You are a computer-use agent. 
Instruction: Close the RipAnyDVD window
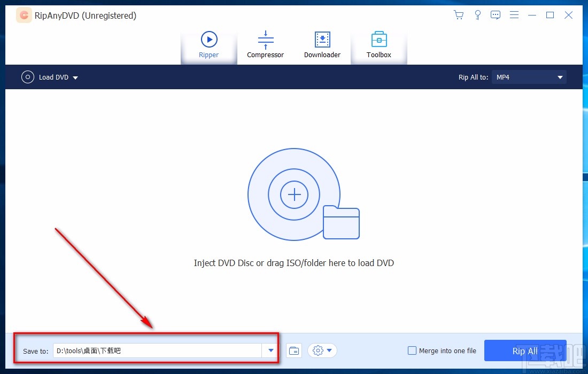(x=569, y=15)
